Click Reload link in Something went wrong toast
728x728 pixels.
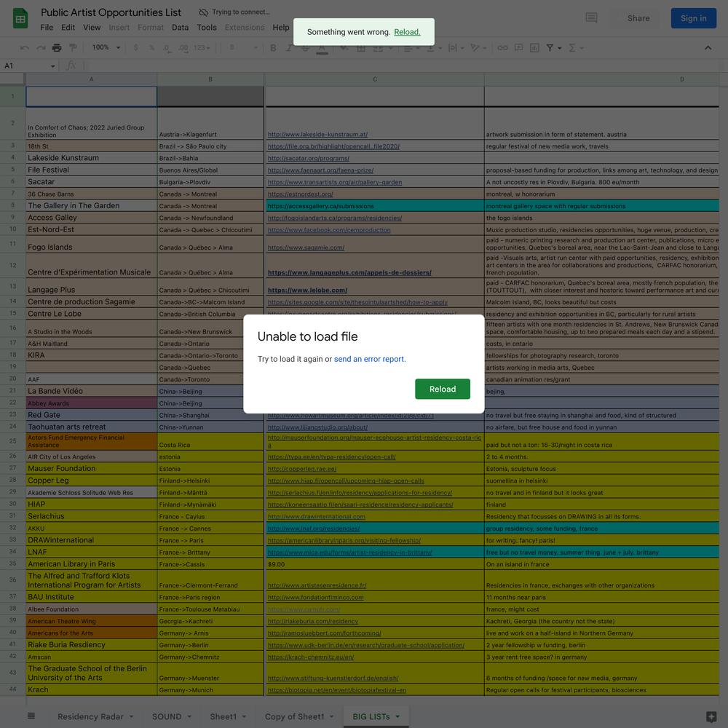pyautogui.click(x=407, y=32)
